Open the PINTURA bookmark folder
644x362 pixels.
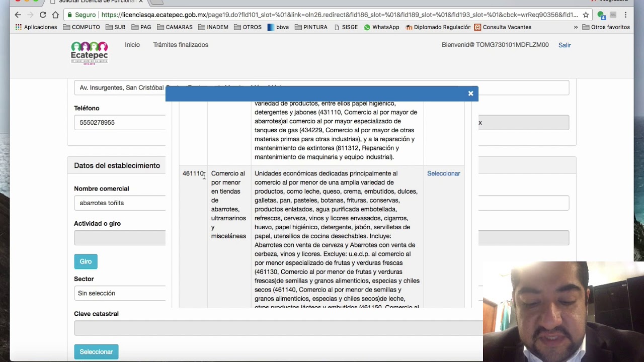point(311,27)
